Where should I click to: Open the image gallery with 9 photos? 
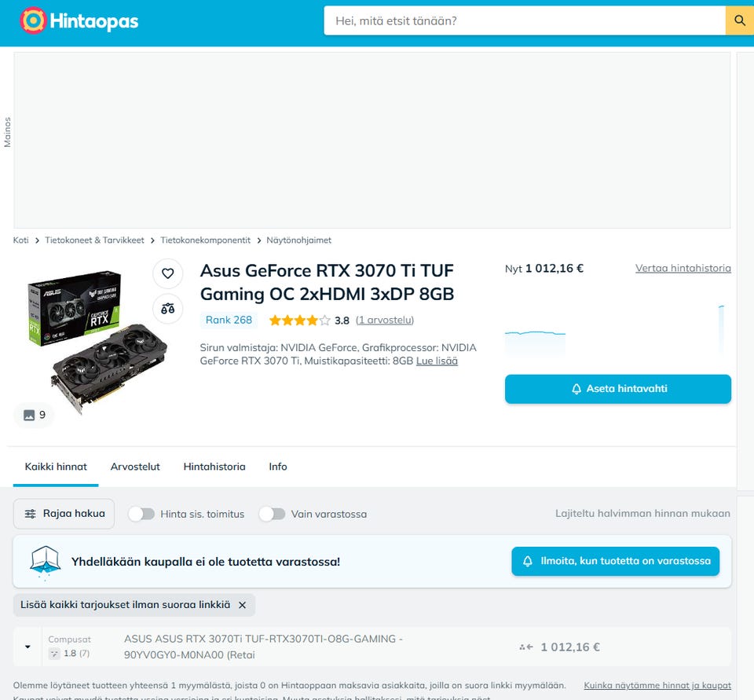[34, 415]
